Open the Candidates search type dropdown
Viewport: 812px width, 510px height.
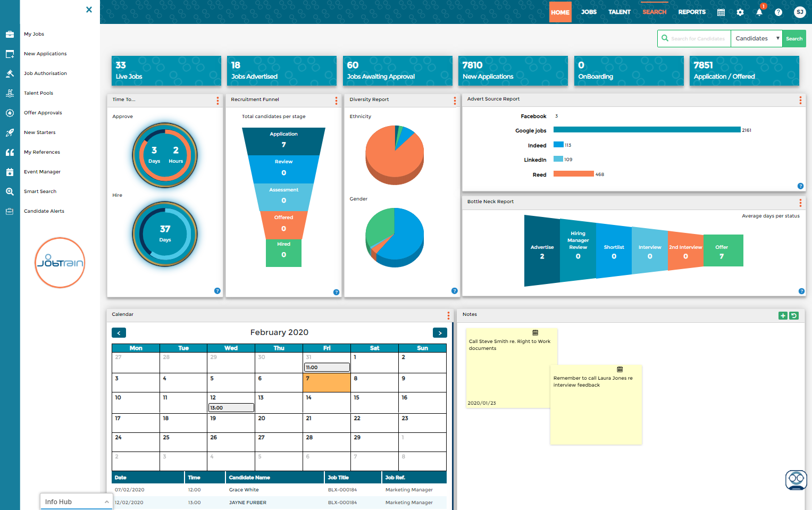[x=756, y=38]
